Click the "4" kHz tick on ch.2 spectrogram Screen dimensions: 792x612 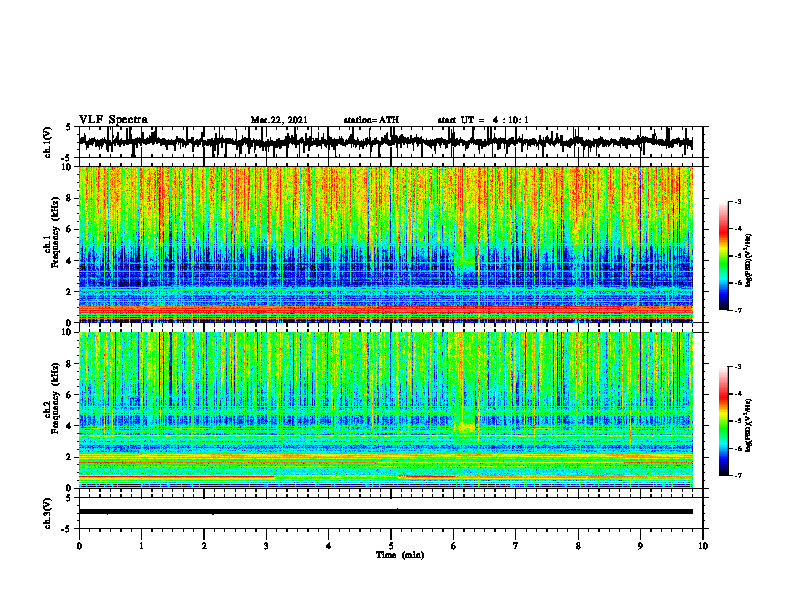[x=70, y=426]
